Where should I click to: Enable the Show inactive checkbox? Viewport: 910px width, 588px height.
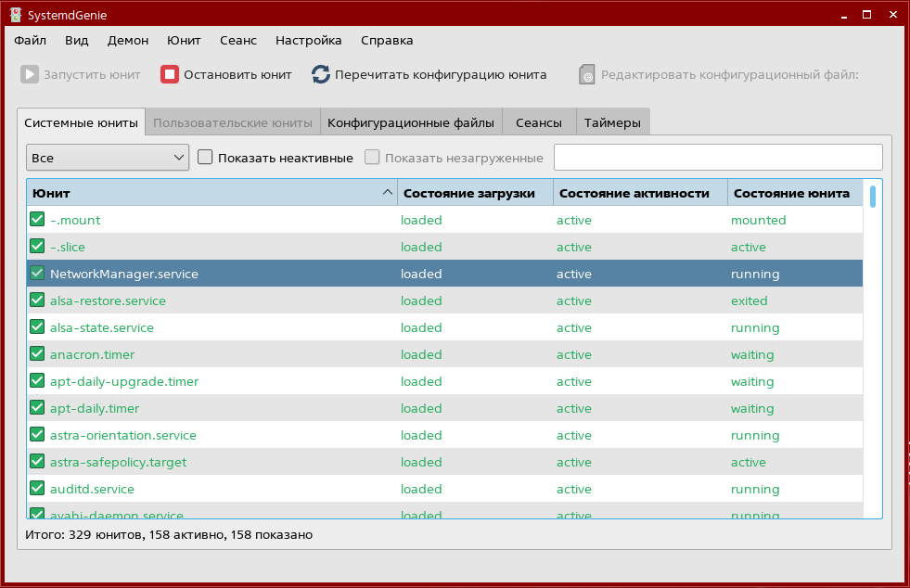pos(206,158)
